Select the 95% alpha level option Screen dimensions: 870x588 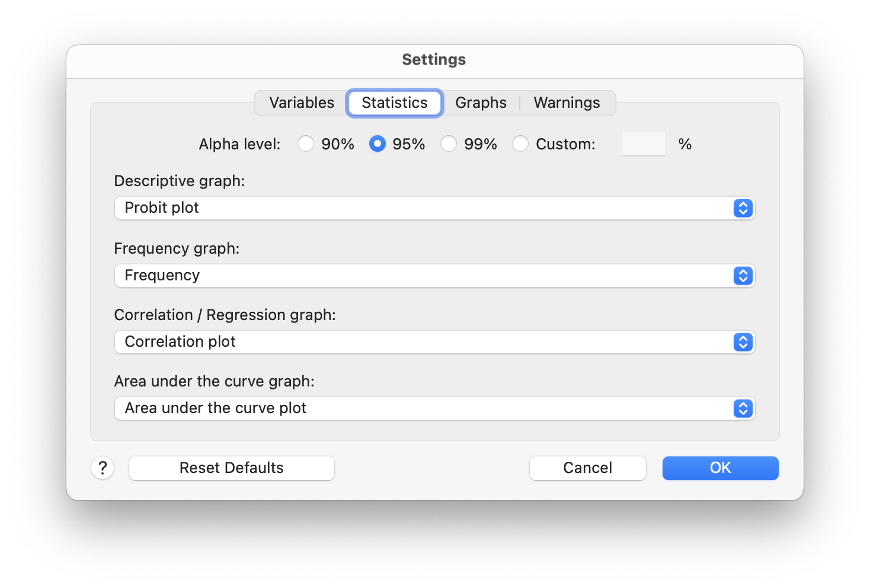[378, 144]
